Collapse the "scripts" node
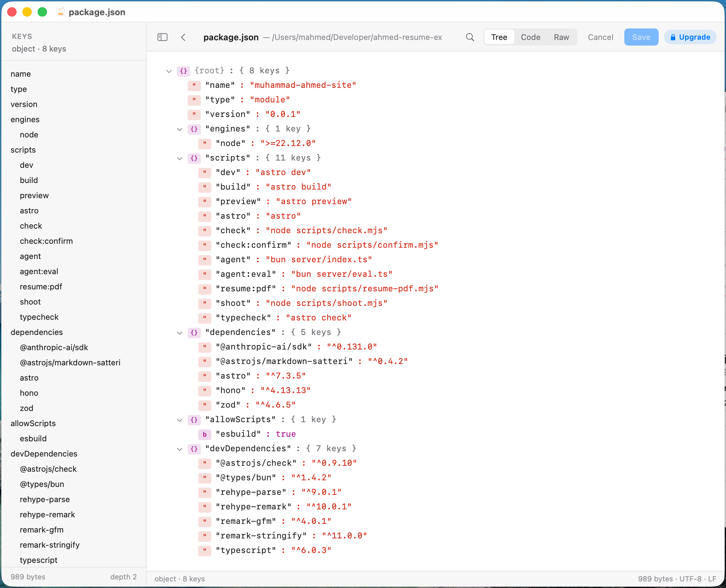Image resolution: width=726 pixels, height=588 pixels. (x=179, y=159)
